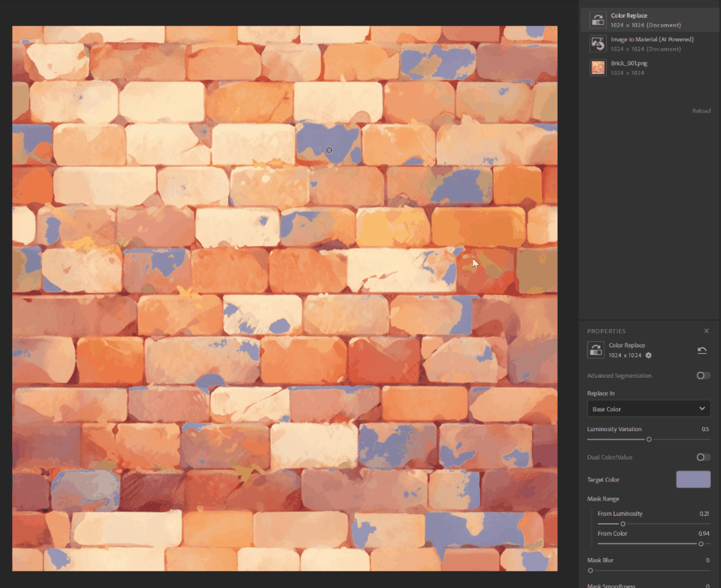Select the Brick_001.png file name
Image resolution: width=721 pixels, height=588 pixels.
pos(629,63)
